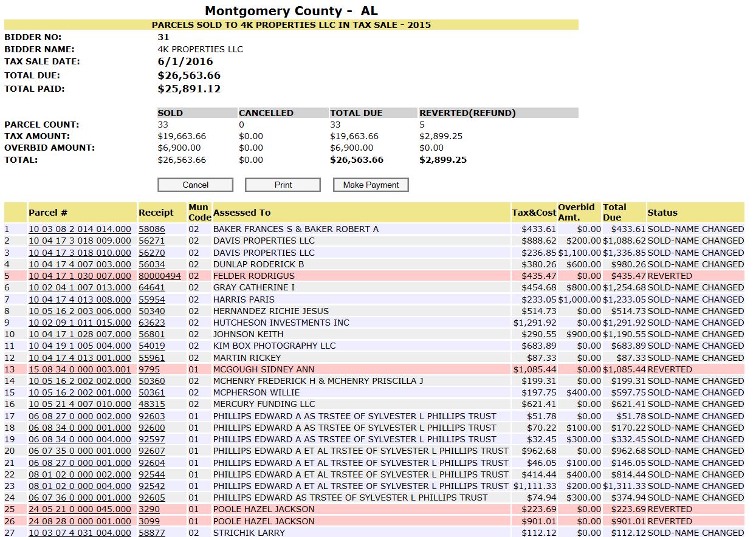The height and width of the screenshot is (537, 756).
Task: Select parcel 15 08 34 0 000 003.001
Action: point(80,369)
